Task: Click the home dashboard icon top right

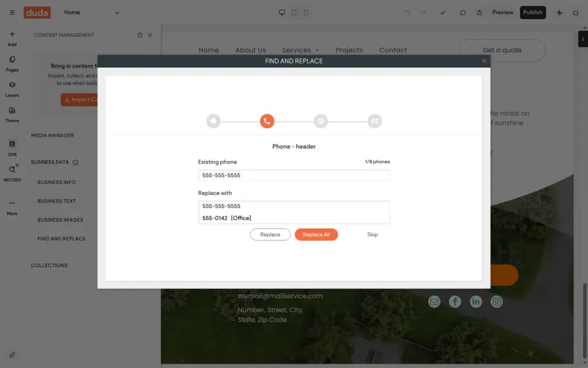Action: click(575, 13)
